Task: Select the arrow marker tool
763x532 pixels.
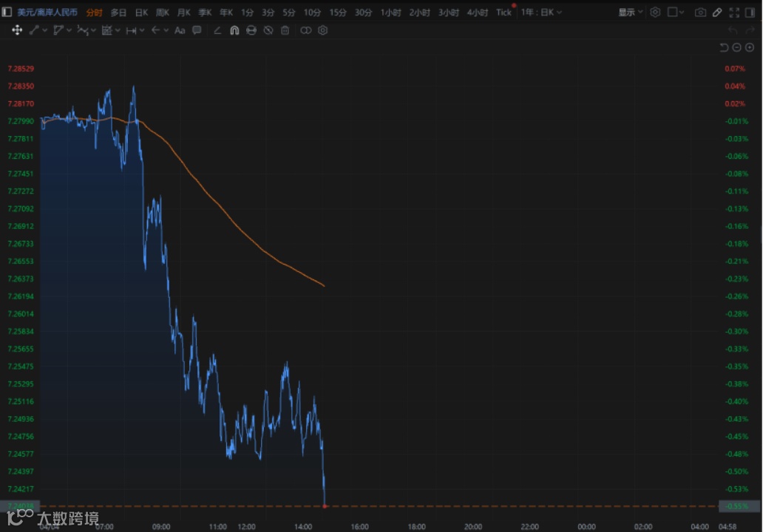Action: 156,30
